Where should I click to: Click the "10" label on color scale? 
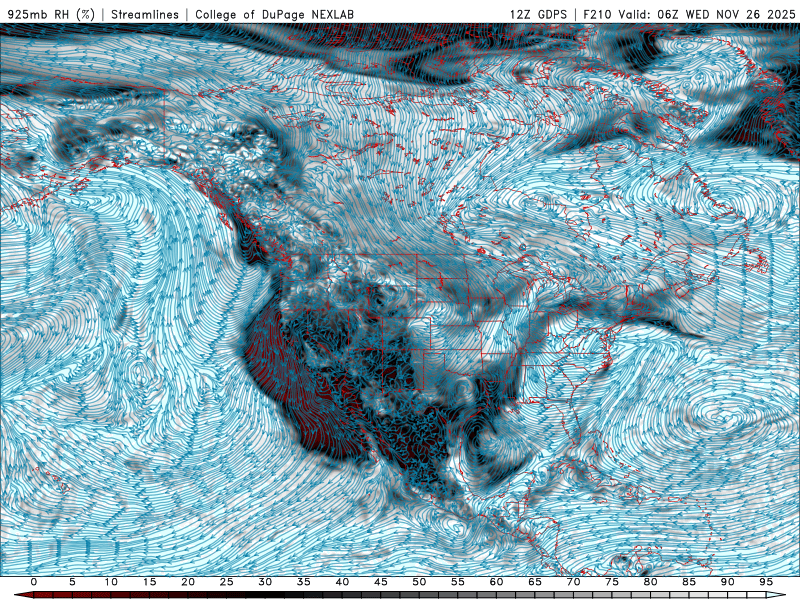tap(111, 582)
